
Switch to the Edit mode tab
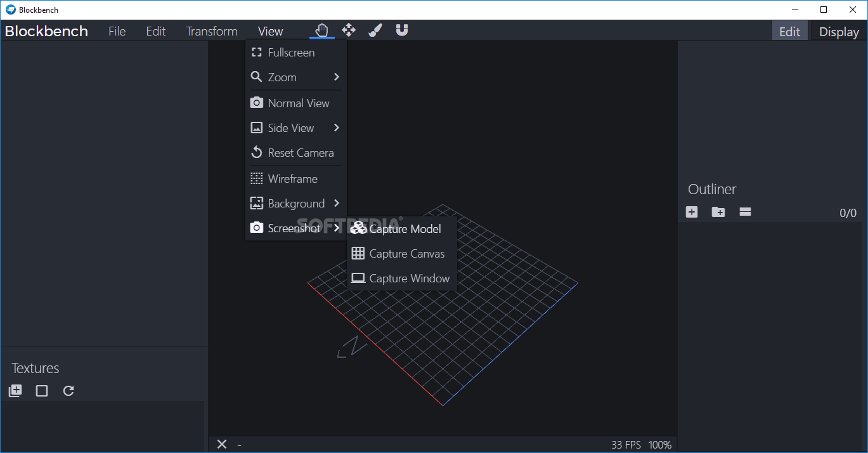click(x=789, y=31)
